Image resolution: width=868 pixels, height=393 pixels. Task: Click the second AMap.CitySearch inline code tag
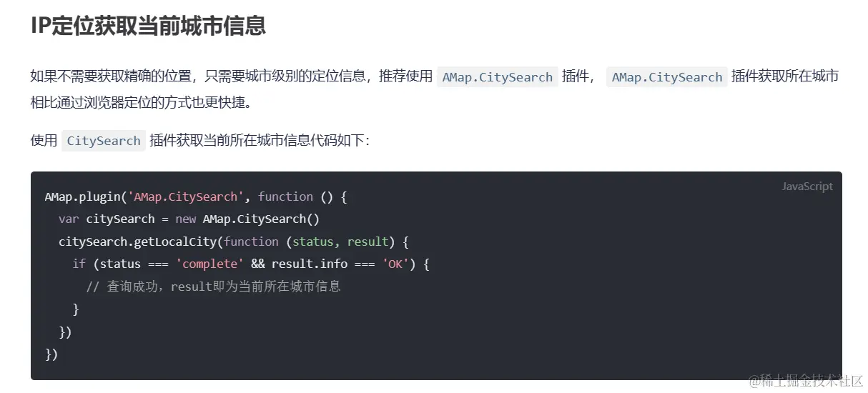tap(667, 77)
